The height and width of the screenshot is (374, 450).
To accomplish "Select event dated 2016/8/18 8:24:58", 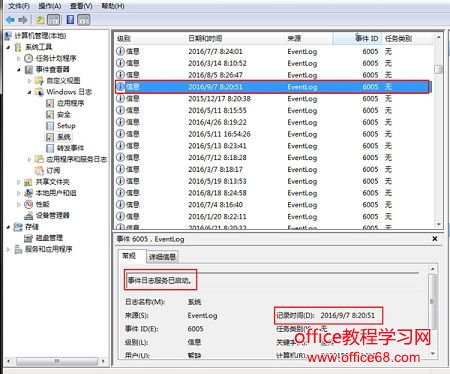I will pos(273,193).
